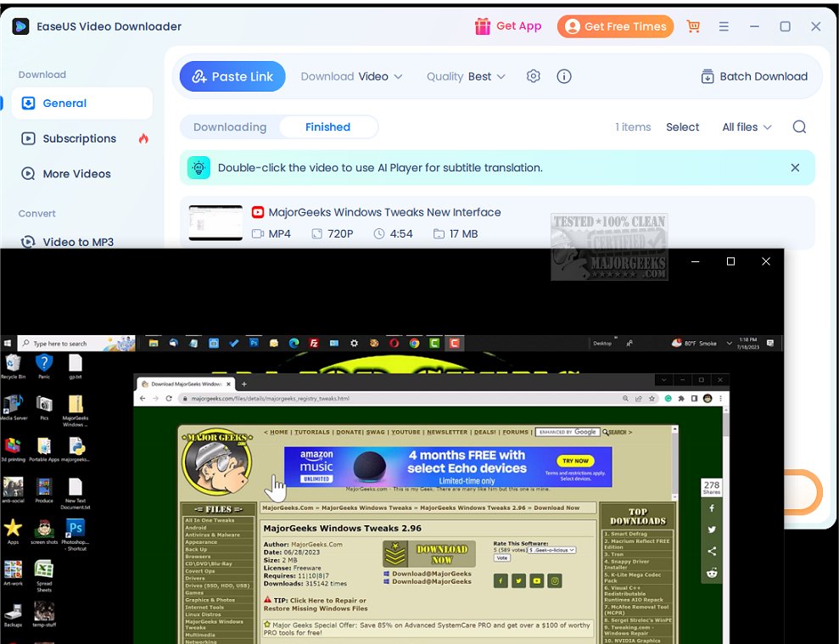This screenshot has width=839, height=644.
Task: Click the information circle icon
Action: point(564,76)
